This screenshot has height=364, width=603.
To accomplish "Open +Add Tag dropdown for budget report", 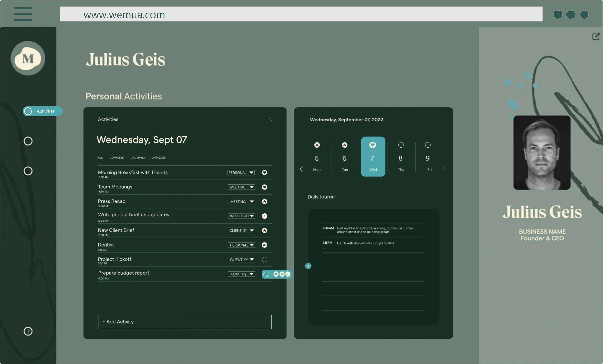I will pyautogui.click(x=241, y=274).
